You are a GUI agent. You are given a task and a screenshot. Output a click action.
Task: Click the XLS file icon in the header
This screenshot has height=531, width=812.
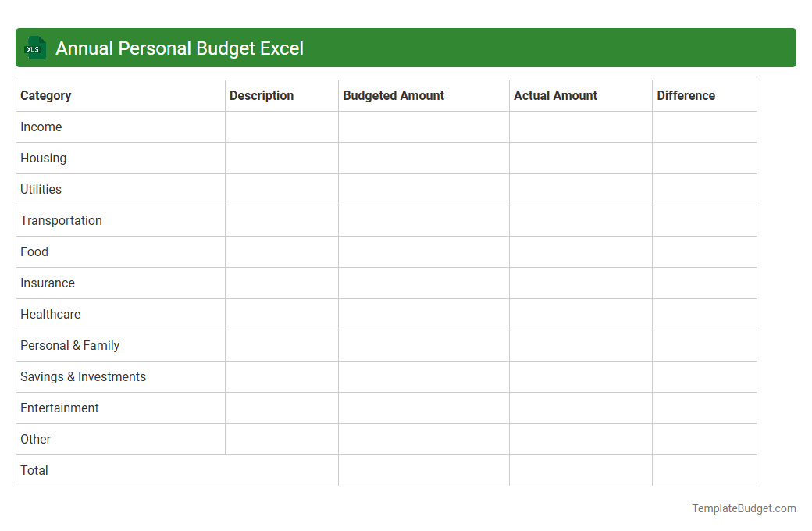point(34,48)
